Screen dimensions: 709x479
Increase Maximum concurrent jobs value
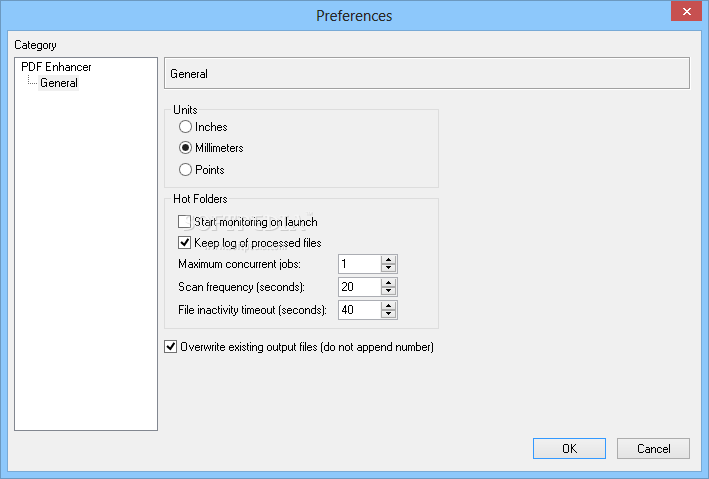click(388, 260)
